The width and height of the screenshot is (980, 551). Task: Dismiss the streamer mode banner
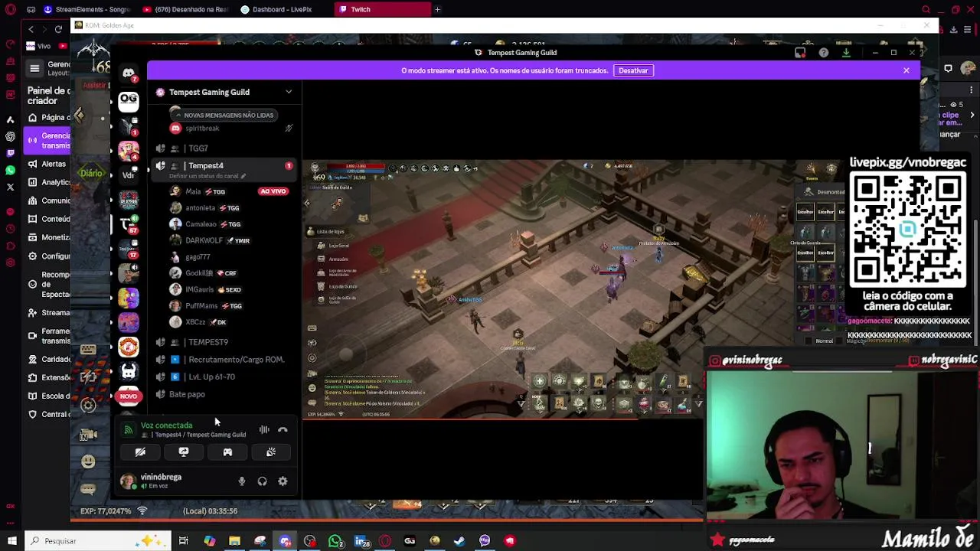(x=906, y=70)
